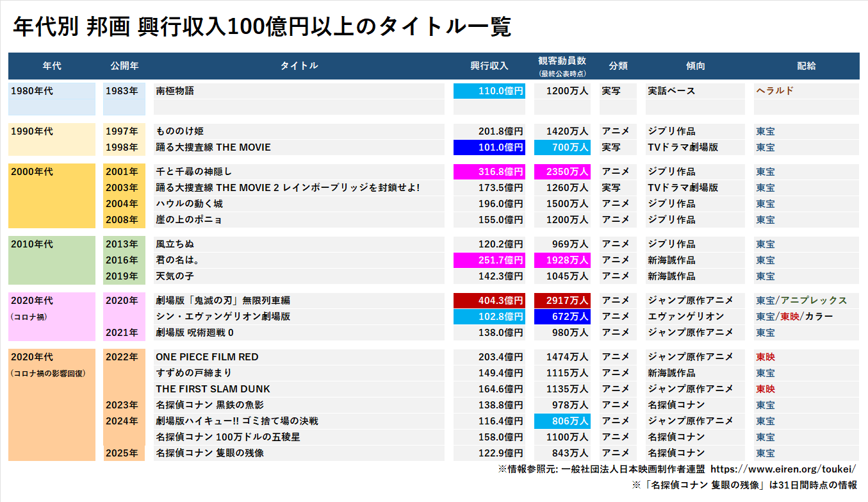Select the dark blue 101.0億円 cell

point(489,147)
